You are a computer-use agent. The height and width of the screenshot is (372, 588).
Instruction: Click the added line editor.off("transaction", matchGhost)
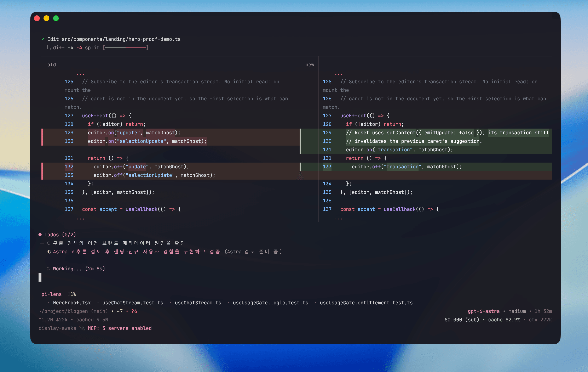tap(407, 167)
